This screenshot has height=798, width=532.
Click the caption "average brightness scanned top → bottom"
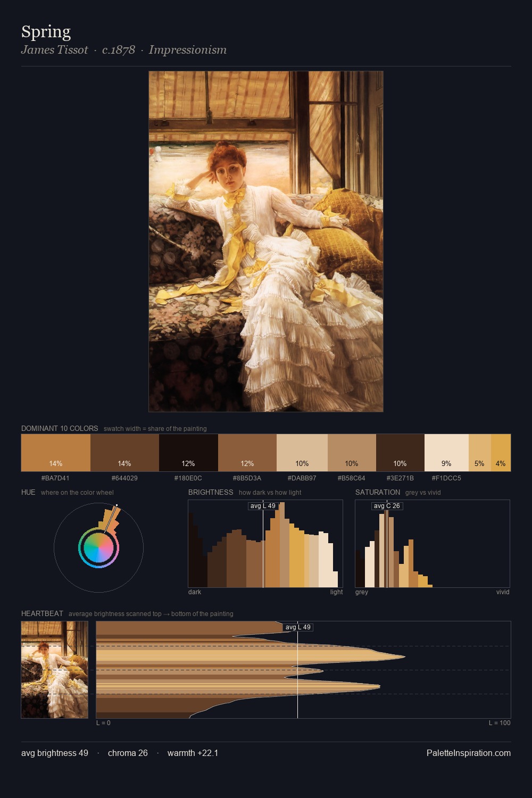[151, 614]
